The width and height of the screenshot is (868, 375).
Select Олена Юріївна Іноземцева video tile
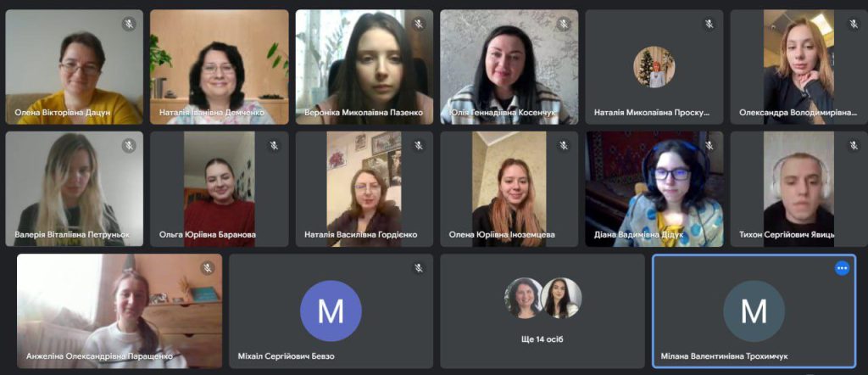pyautogui.click(x=509, y=189)
